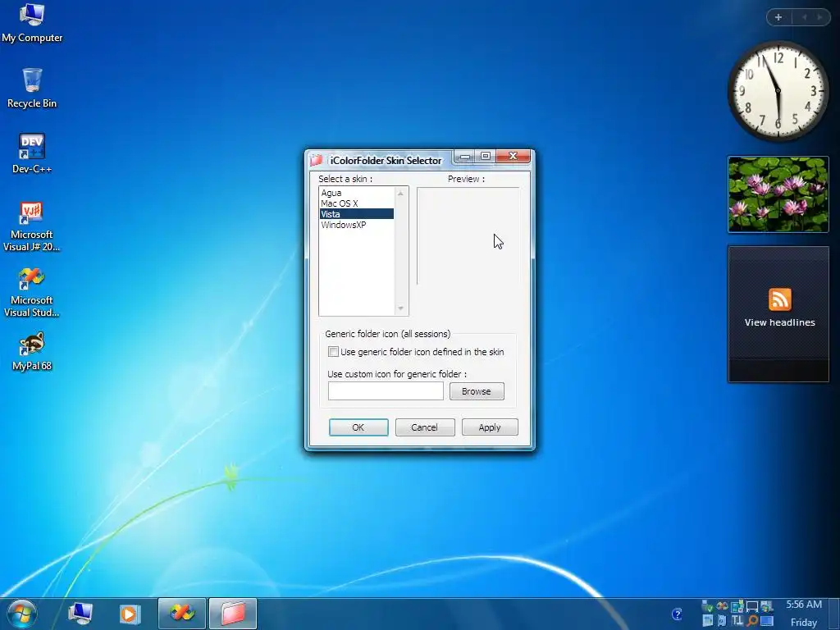Open the My Computer desktop icon
This screenshot has height=630, width=840.
(32, 23)
